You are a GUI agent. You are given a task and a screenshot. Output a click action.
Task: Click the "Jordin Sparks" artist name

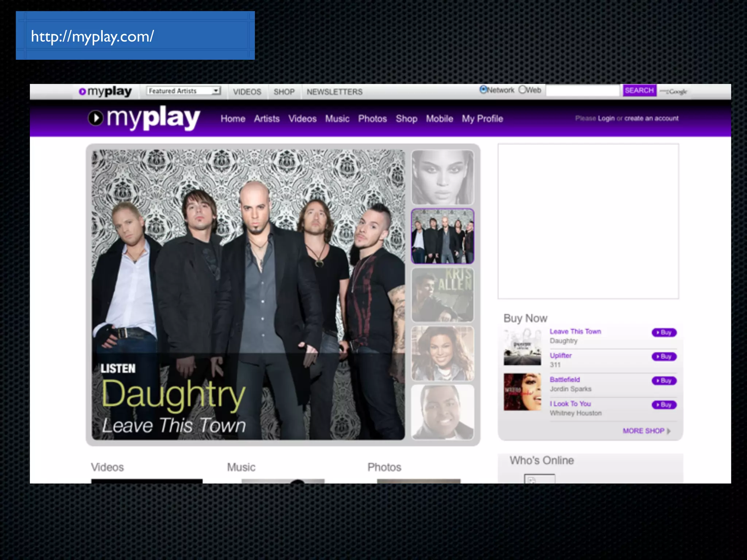pyautogui.click(x=570, y=389)
